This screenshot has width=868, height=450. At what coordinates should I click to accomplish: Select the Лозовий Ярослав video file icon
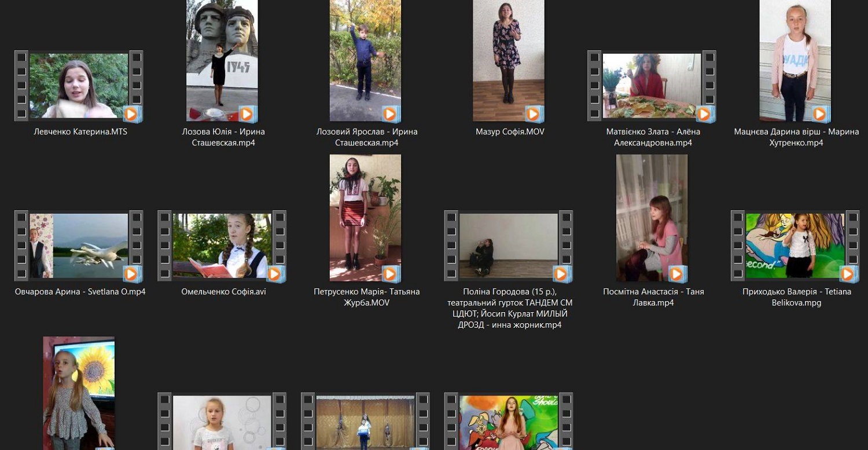tap(365, 61)
